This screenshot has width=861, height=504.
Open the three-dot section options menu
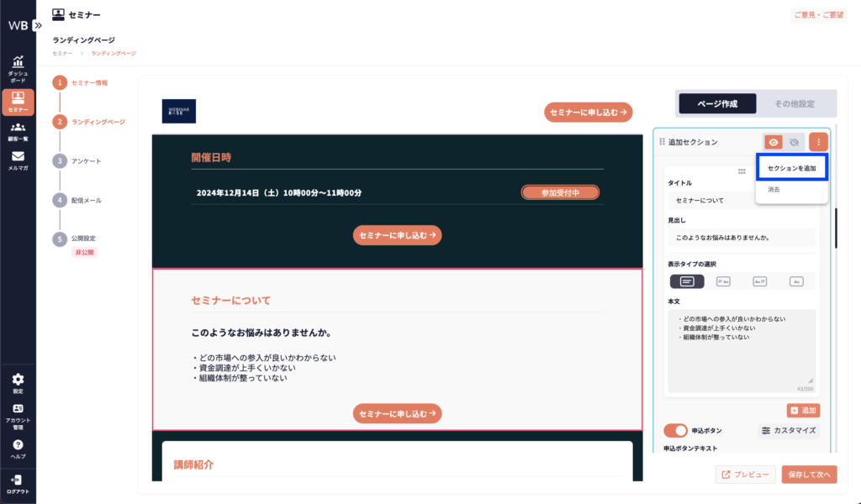click(820, 142)
